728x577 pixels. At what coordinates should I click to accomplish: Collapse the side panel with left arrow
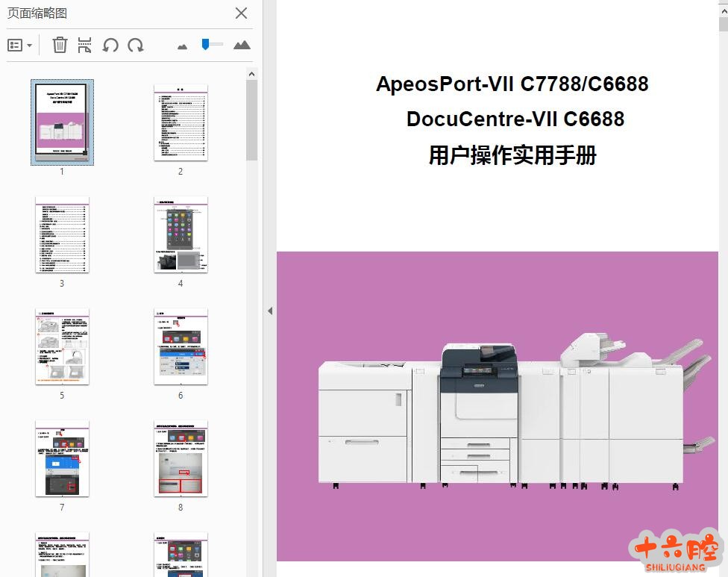tap(270, 311)
